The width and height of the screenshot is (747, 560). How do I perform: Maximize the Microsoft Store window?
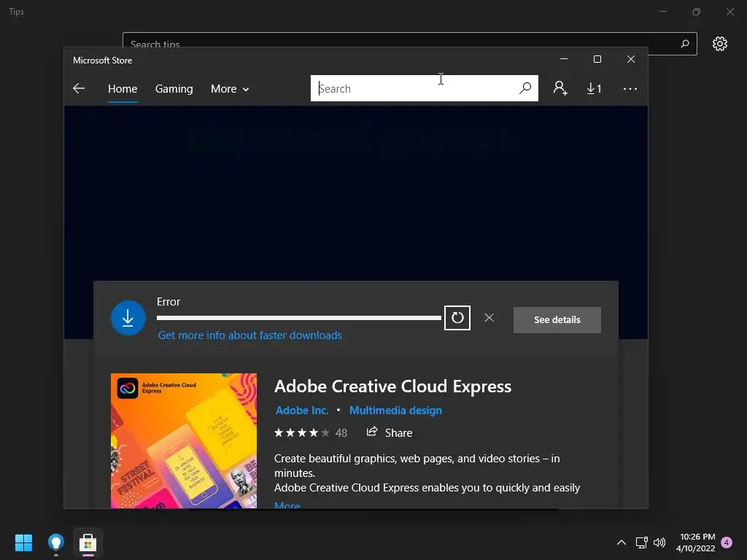tap(597, 59)
